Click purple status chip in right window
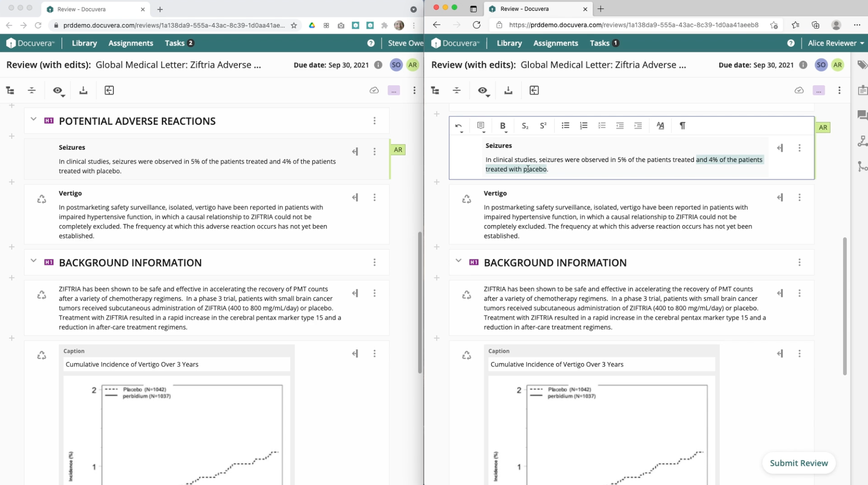The width and height of the screenshot is (868, 485). click(819, 90)
